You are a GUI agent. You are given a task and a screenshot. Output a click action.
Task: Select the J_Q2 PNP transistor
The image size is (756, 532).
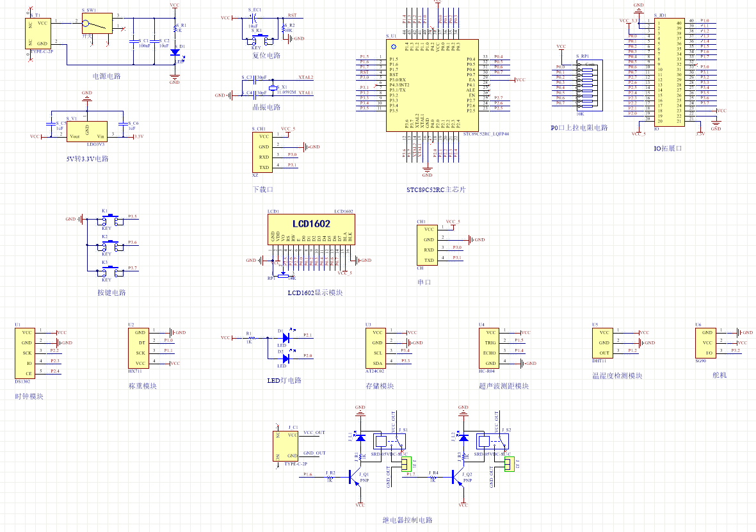458,478
